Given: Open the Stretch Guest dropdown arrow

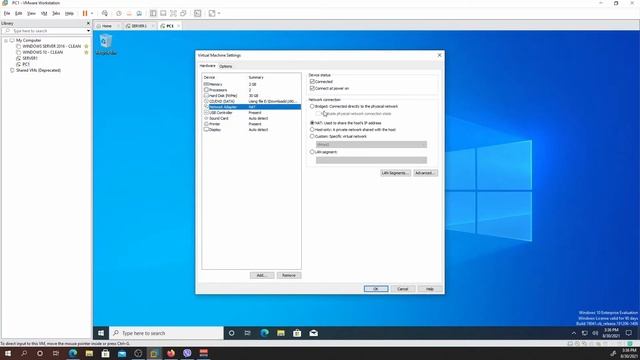Looking at the screenshot, I should 219,13.
